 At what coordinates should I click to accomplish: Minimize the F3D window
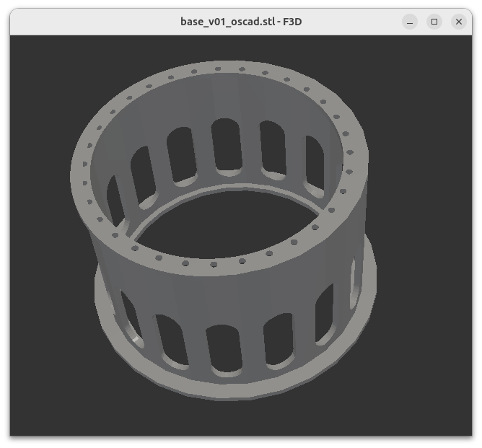tap(410, 22)
